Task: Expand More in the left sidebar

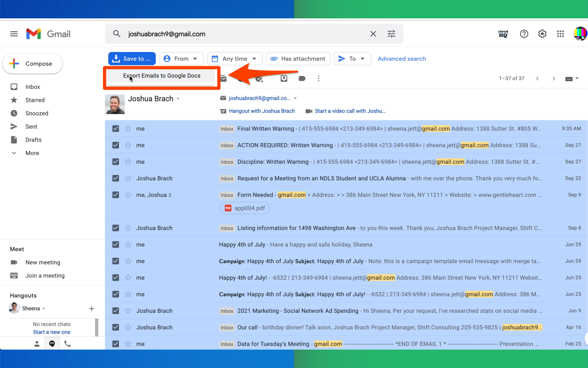Action: [x=32, y=153]
